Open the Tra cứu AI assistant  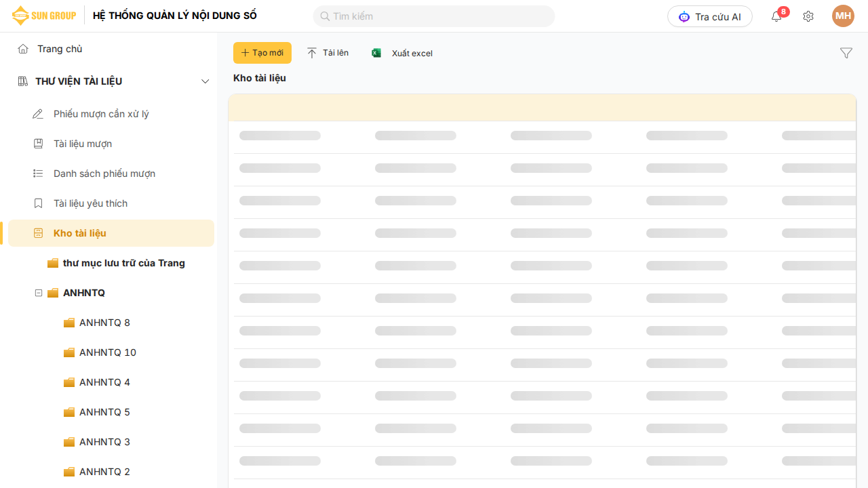pos(709,17)
